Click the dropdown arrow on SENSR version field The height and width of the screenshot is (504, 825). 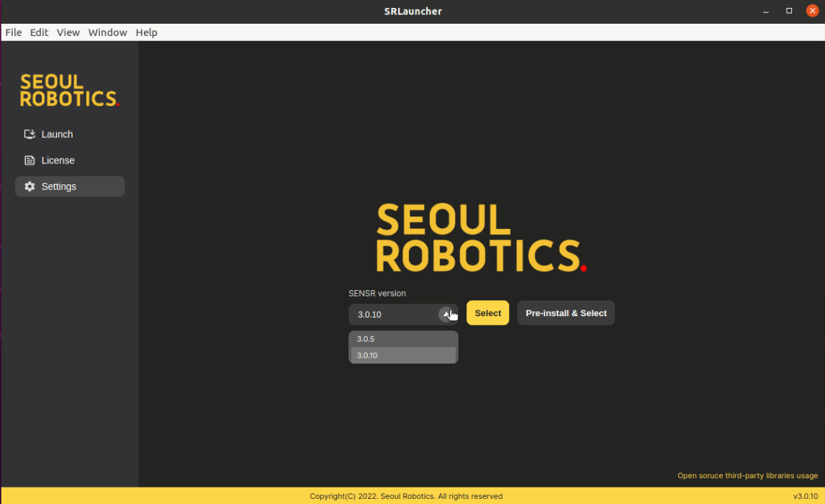[446, 314]
